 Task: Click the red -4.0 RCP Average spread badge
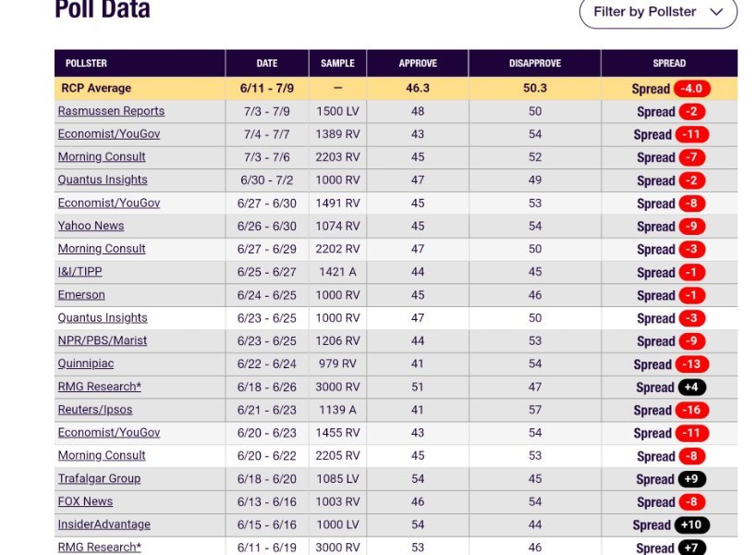coord(692,89)
